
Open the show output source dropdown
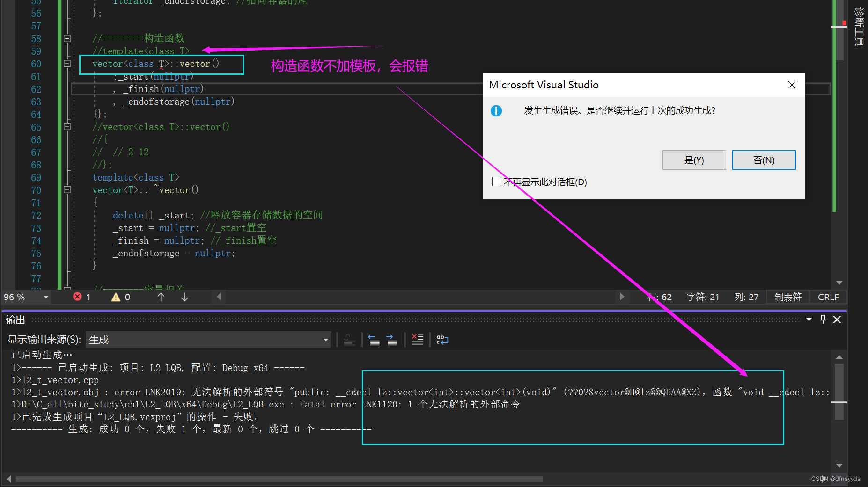[x=208, y=340]
